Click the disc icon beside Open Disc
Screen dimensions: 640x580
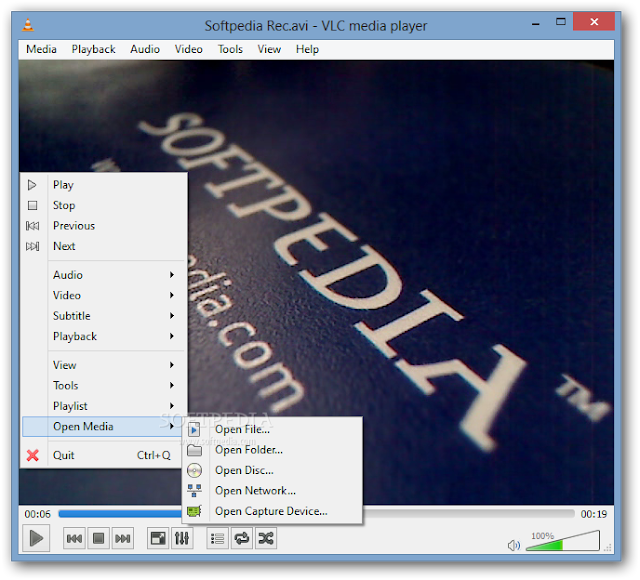point(194,470)
